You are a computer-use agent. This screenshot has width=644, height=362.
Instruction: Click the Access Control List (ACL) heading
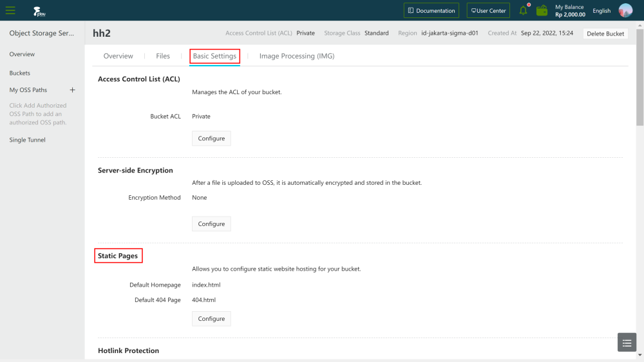click(x=139, y=79)
